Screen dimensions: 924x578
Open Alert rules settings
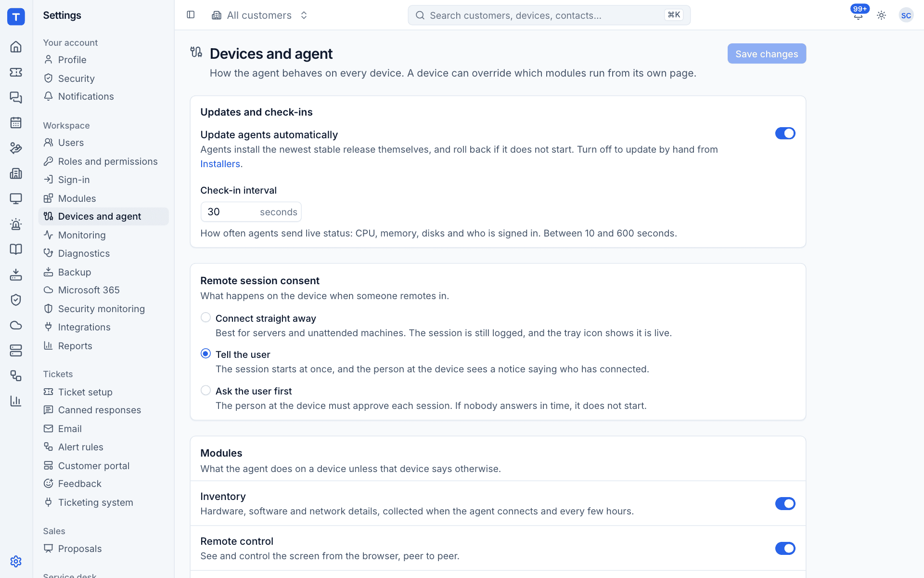point(103,447)
